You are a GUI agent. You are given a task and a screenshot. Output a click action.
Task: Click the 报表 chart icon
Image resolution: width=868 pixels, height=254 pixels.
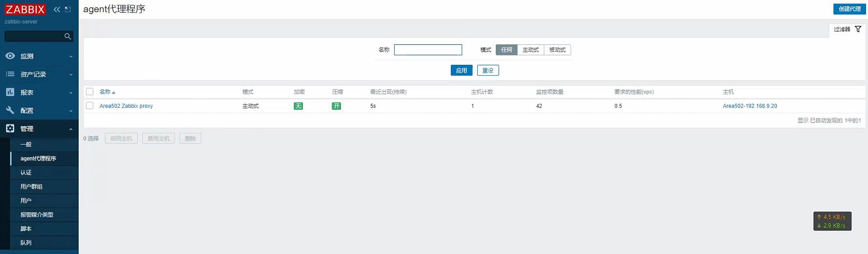10,92
